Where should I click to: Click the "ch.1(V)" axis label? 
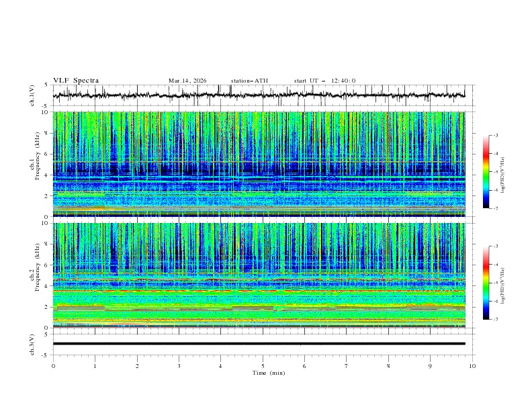click(32, 95)
